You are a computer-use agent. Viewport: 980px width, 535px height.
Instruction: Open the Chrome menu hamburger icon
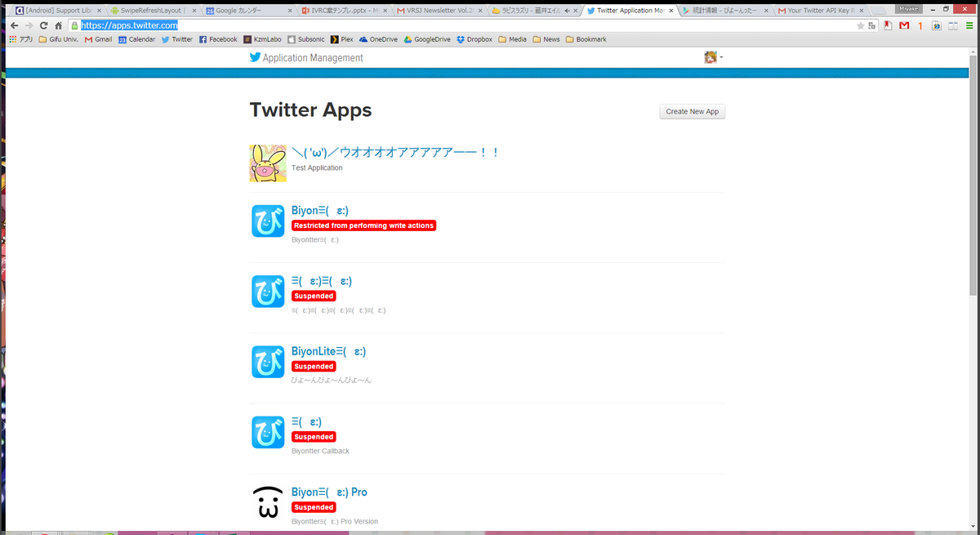969,25
